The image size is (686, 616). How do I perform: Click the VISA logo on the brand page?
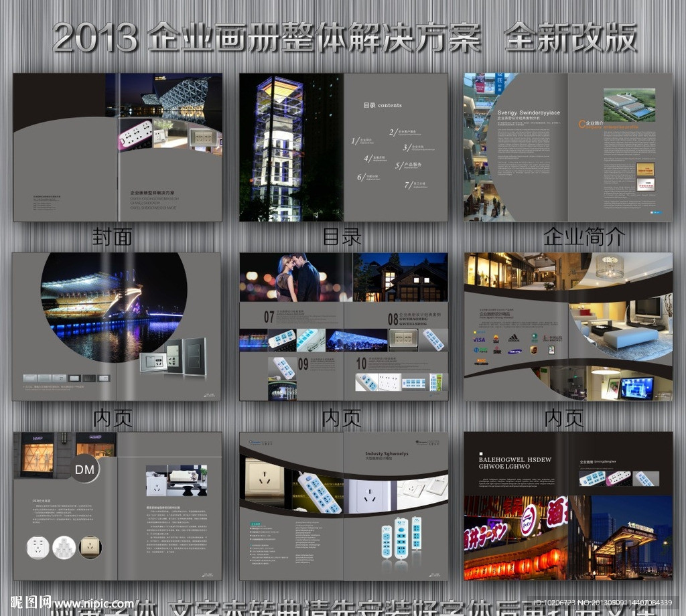[x=479, y=339]
